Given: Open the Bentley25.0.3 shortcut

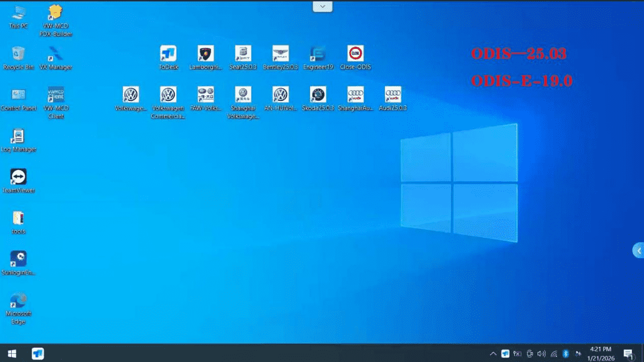Looking at the screenshot, I should point(281,54).
